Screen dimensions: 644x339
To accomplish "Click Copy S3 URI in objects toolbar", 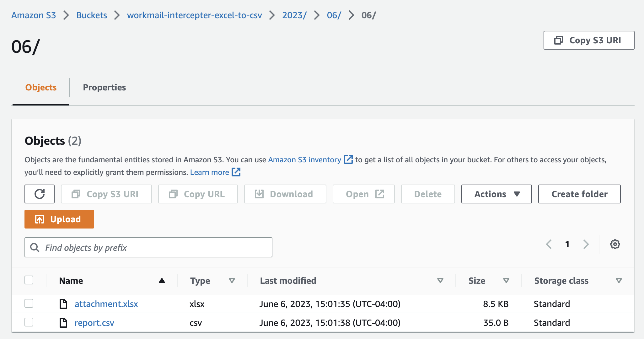I will tap(106, 194).
